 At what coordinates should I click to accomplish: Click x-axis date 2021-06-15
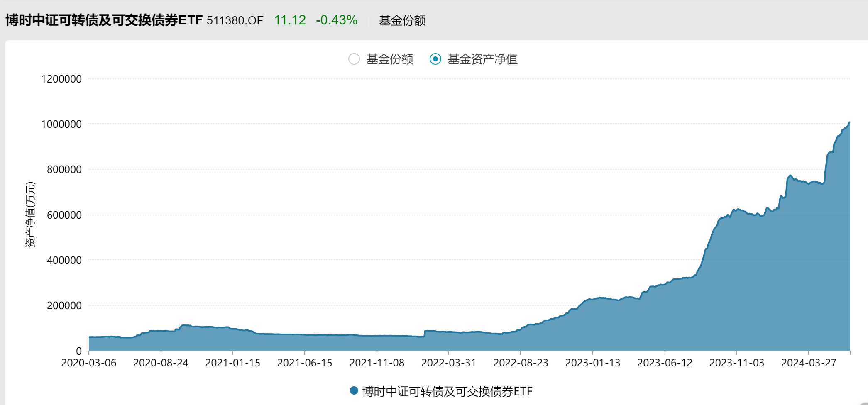305,363
